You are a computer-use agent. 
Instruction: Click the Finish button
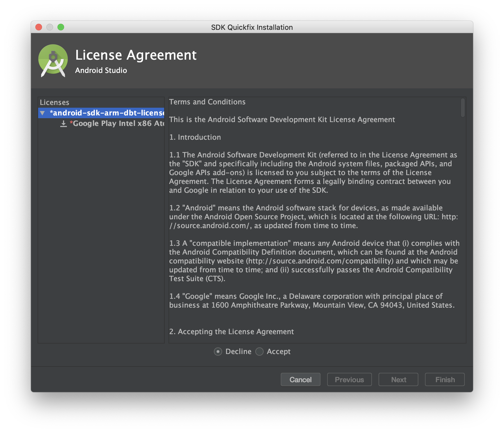click(x=445, y=380)
